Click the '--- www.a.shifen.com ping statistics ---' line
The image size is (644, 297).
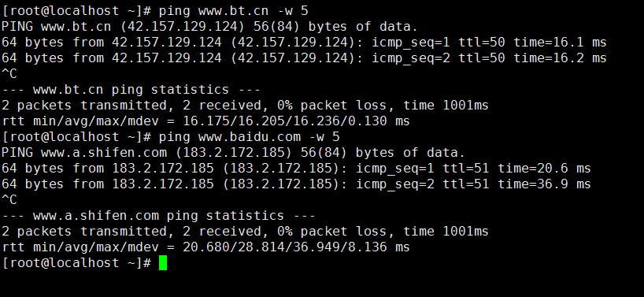tap(158, 216)
